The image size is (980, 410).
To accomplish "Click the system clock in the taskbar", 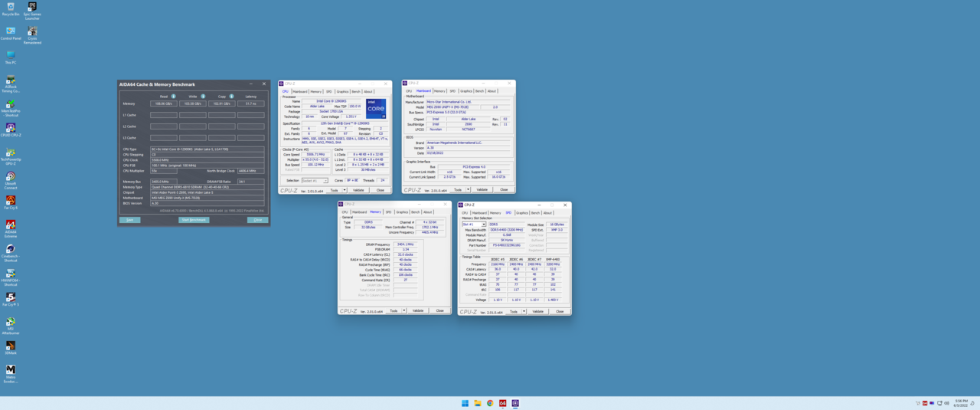I will coord(961,402).
